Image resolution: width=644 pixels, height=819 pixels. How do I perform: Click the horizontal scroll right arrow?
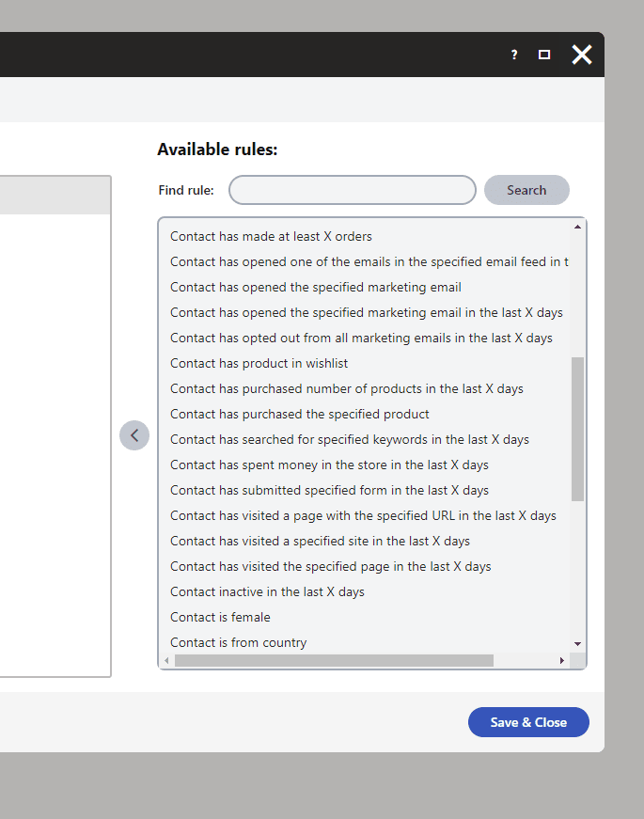click(x=562, y=661)
